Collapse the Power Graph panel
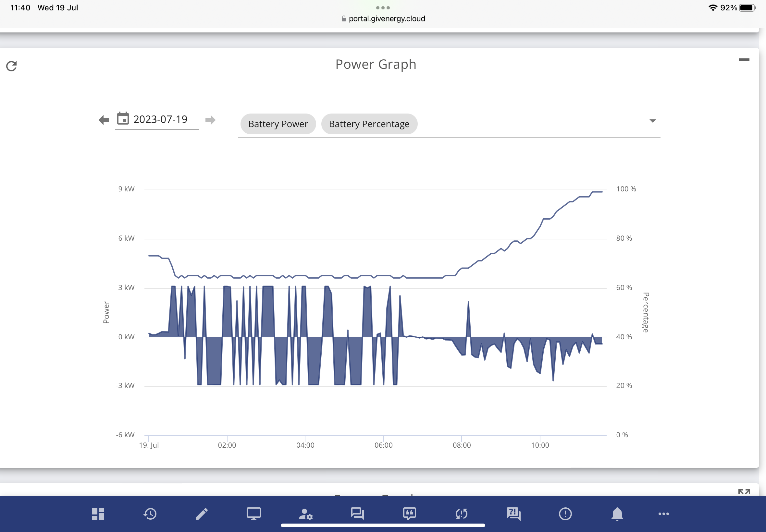This screenshot has height=532, width=766. point(744,60)
